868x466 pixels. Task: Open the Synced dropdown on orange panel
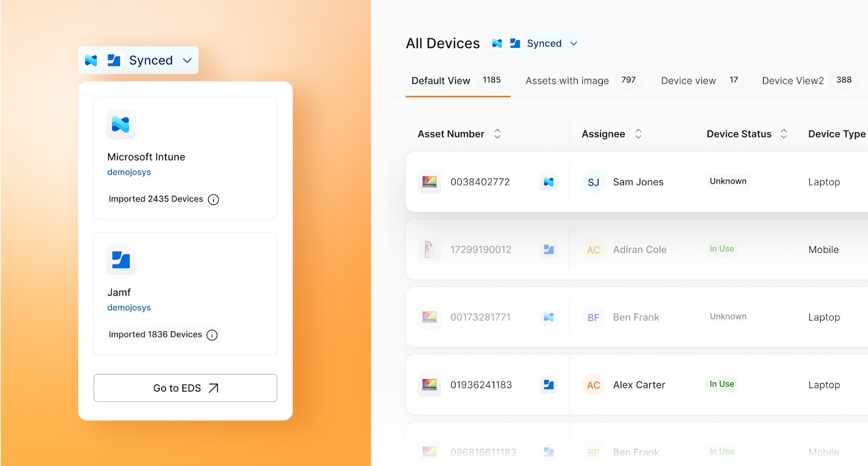pos(138,60)
